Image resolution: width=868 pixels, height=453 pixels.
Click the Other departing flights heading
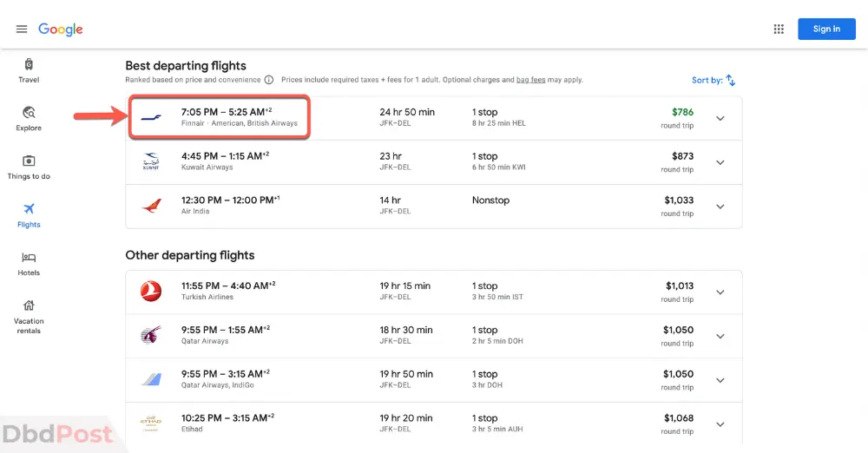coord(190,255)
